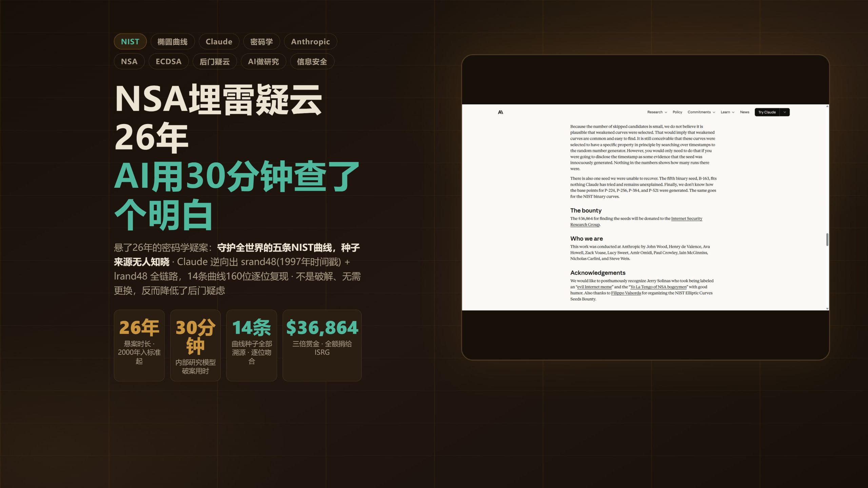
Task: Click the headline 'NSA埋雷疑云'
Action: pos(219,99)
